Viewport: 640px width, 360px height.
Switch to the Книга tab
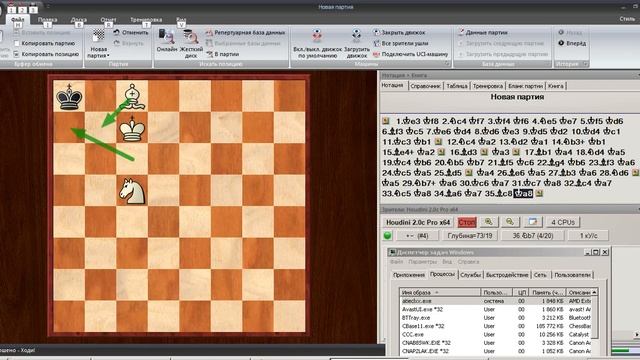pos(556,86)
